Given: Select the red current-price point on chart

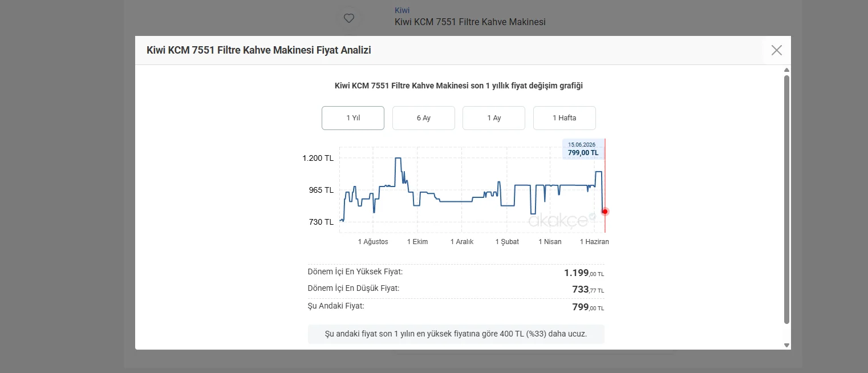Looking at the screenshot, I should 605,212.
